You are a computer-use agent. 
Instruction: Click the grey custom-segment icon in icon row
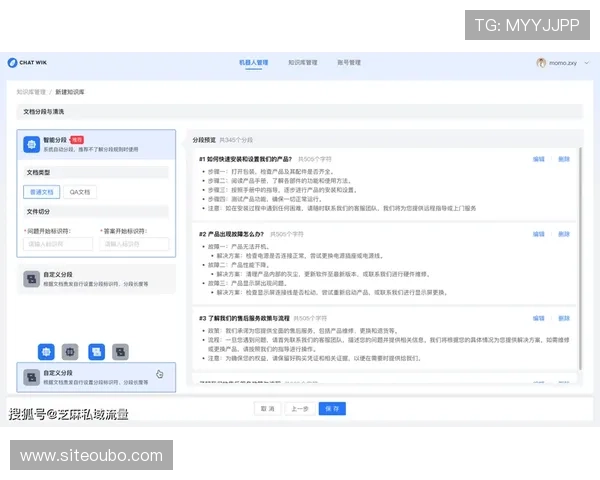120,352
